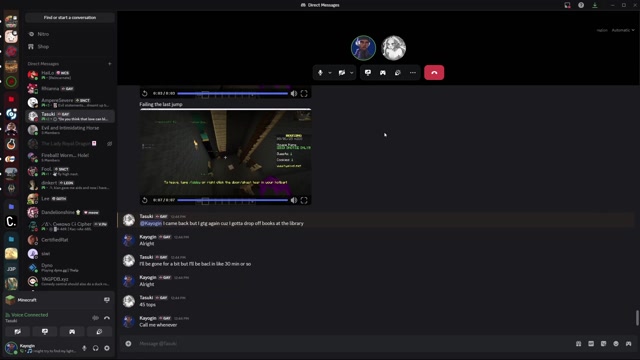Disconnect from voice in Voice Connected panel
The width and height of the screenshot is (640, 360).
[107, 318]
